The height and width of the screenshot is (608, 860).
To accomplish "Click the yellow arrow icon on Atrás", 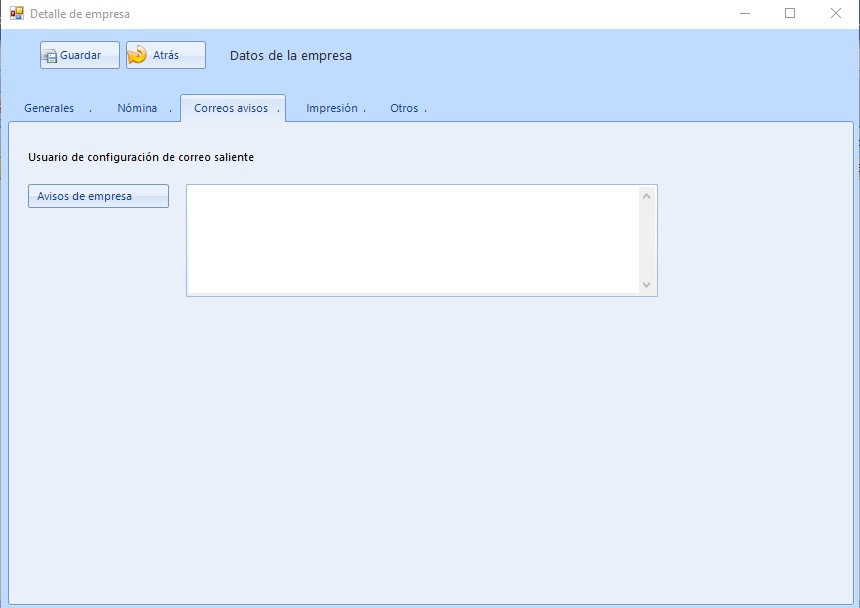I will pos(137,55).
